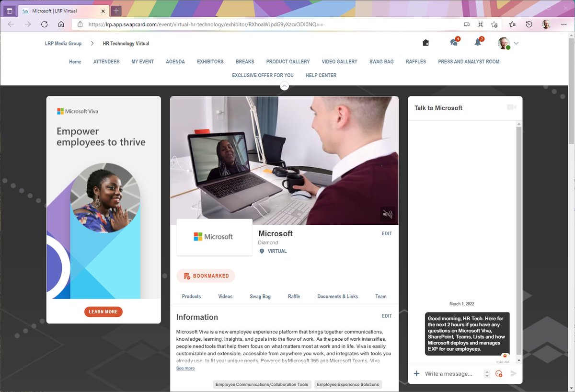Screen dimensions: 575x392
Task: Open the BREAKS menu item
Action: (245, 62)
